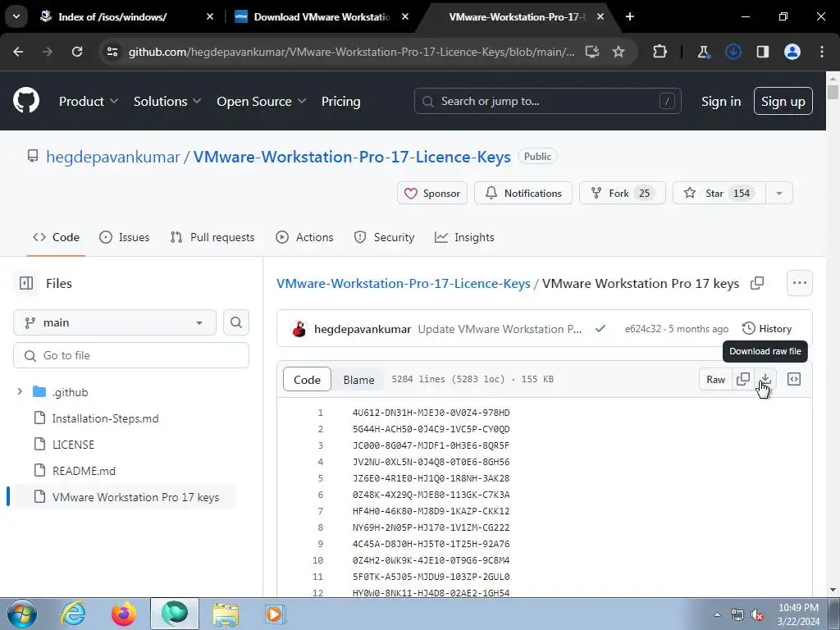Open Windows Start button
The height and width of the screenshot is (630, 840).
coord(22,614)
